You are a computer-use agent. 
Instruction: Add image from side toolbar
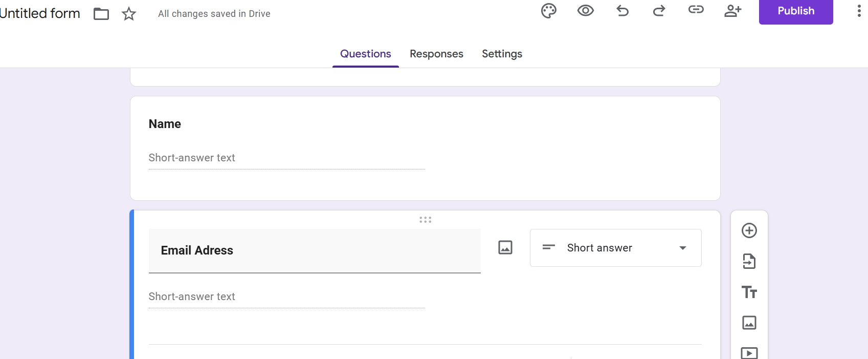pyautogui.click(x=749, y=323)
